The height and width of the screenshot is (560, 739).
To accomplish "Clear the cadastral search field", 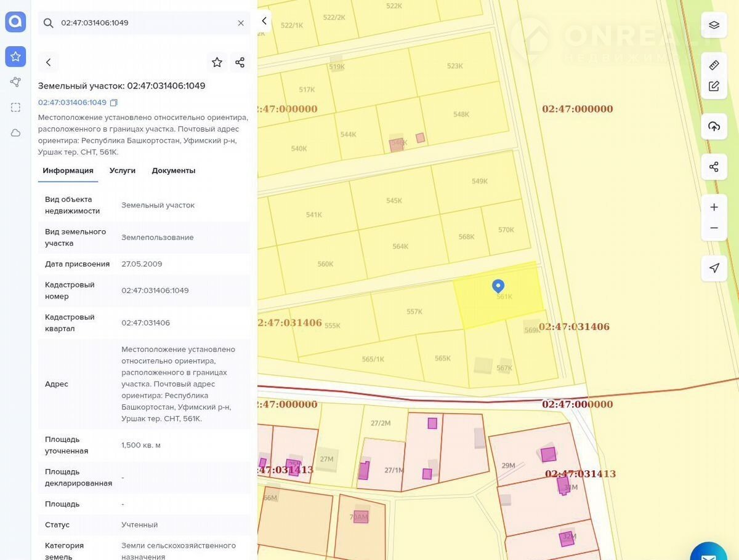I will pyautogui.click(x=241, y=23).
